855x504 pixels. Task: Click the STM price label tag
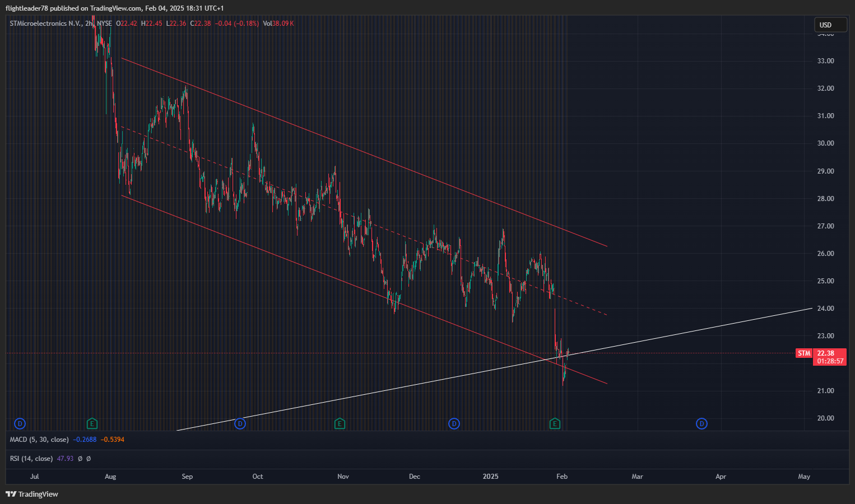(x=804, y=353)
